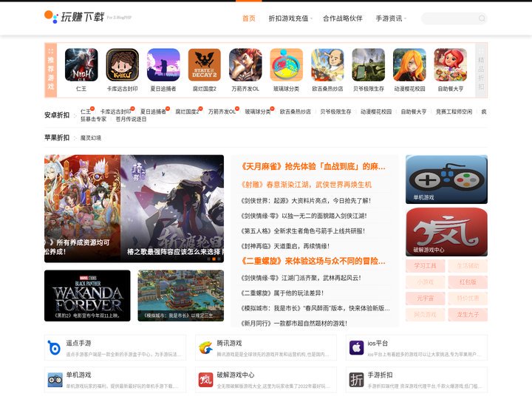
Task: Open the 遥点手游 platform icon
Action: point(54,348)
